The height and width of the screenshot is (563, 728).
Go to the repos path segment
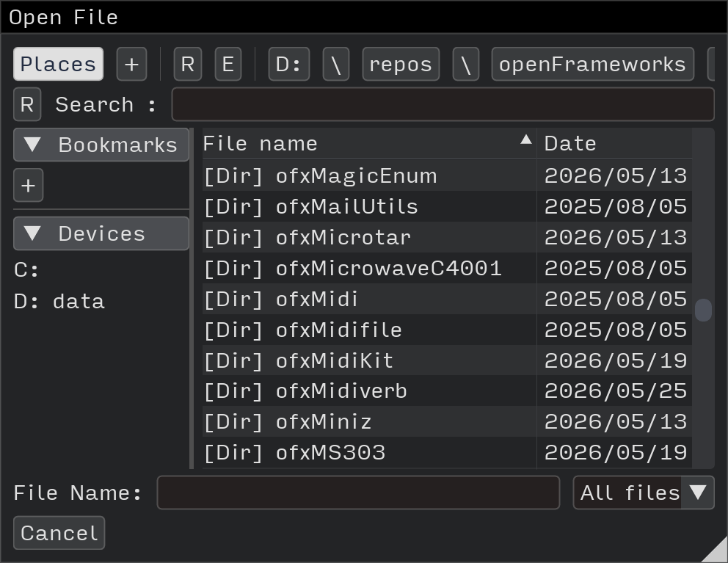pyautogui.click(x=401, y=64)
